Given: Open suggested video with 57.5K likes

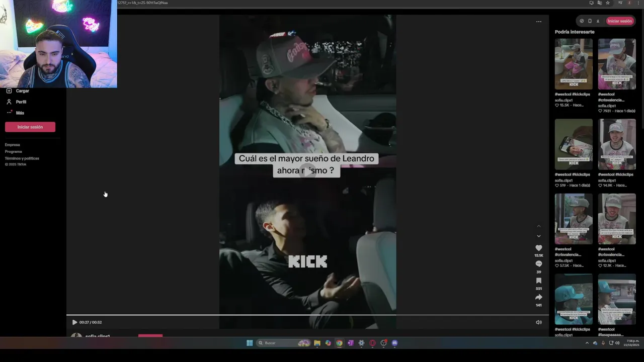Looking at the screenshot, I should tap(574, 219).
